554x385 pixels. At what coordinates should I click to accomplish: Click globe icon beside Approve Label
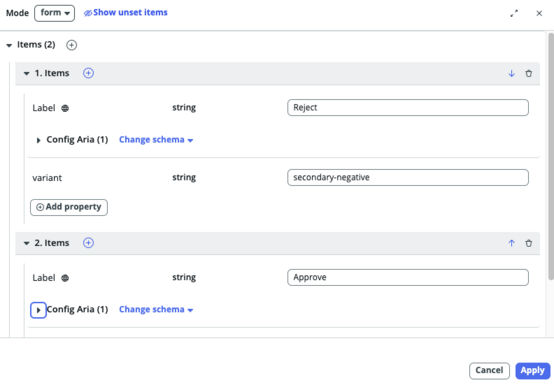[x=65, y=278]
